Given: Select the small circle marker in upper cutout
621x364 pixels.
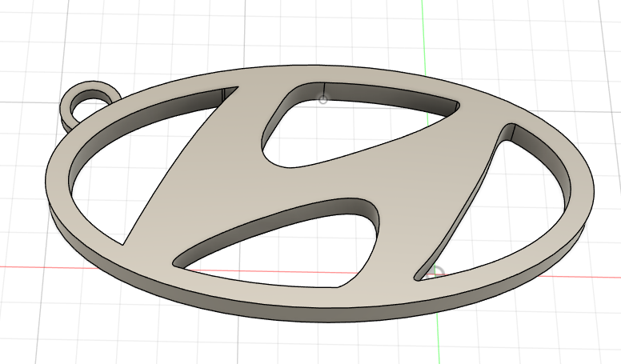Looking at the screenshot, I should tap(323, 99).
